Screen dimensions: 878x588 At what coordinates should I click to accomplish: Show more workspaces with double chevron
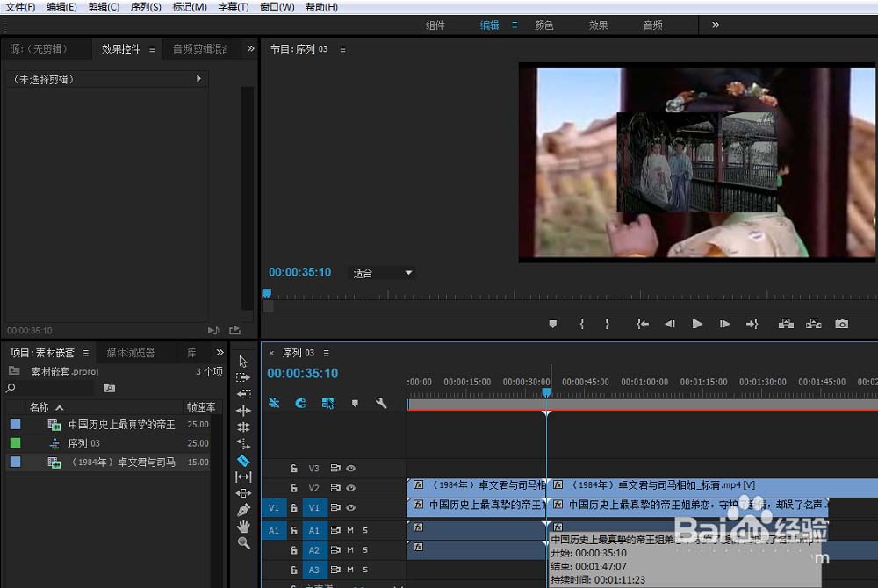(716, 25)
